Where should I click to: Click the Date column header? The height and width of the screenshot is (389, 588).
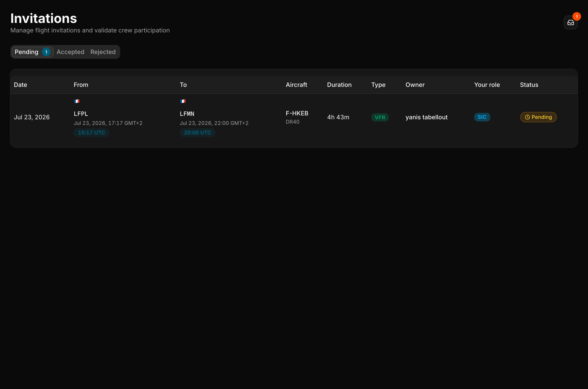(x=20, y=85)
